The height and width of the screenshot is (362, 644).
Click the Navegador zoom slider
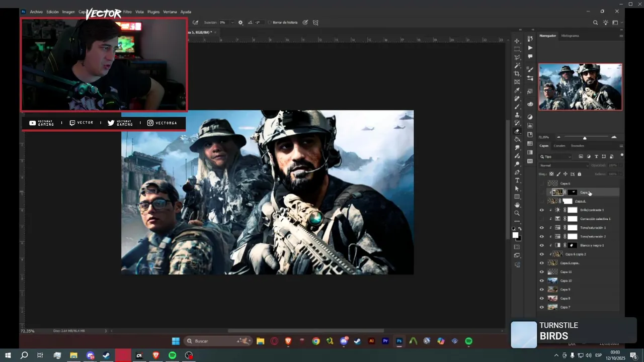point(585,138)
